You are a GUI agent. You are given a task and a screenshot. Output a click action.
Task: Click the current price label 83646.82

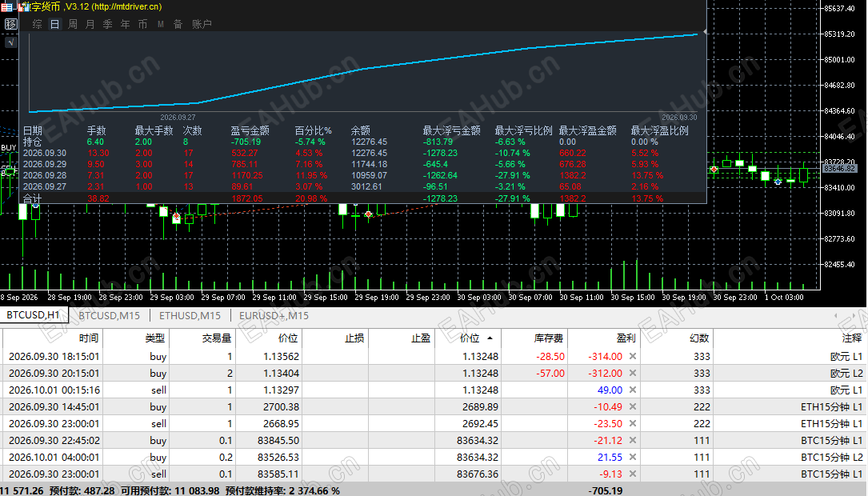tap(839, 168)
